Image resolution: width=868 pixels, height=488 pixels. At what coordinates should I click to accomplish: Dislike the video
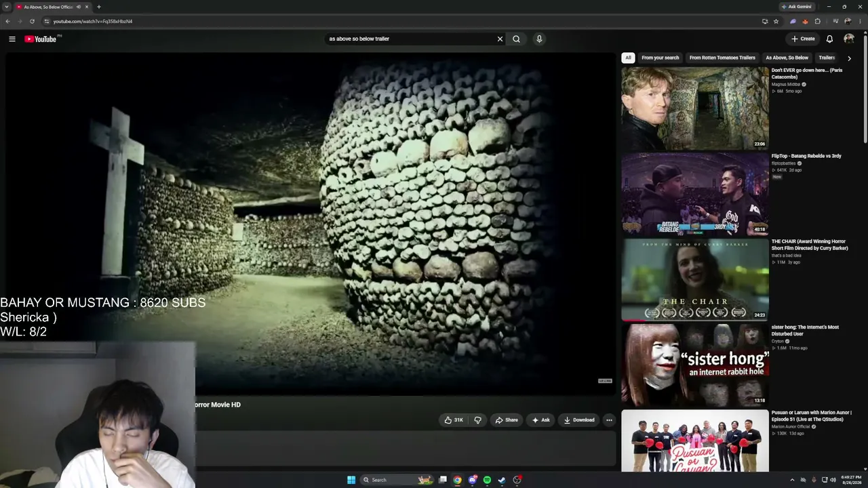pos(477,420)
